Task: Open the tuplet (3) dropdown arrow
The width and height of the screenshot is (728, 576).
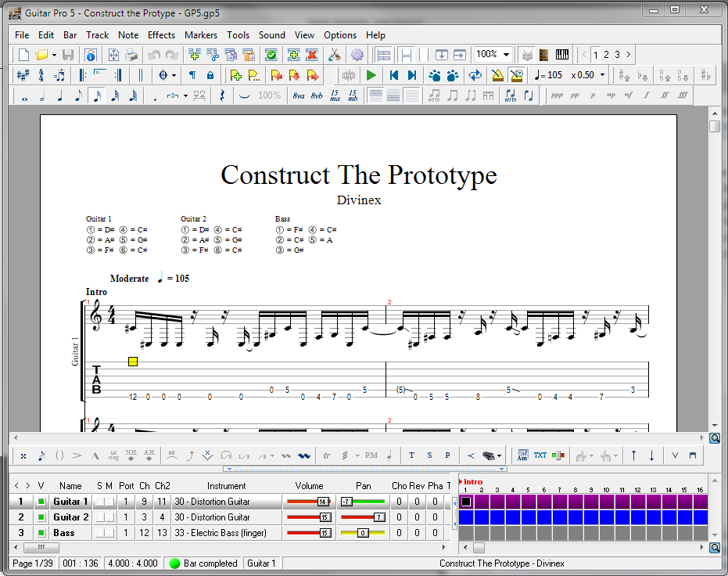Action: (x=185, y=96)
